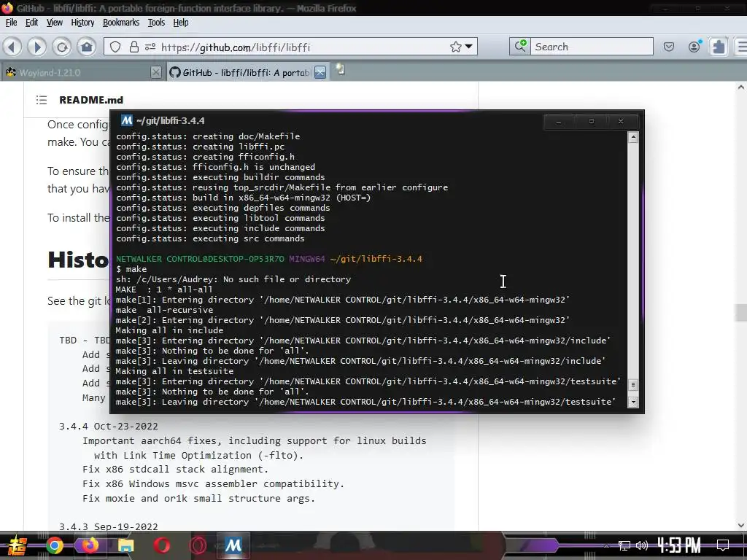Close the Wayland-1.21.0 tab
Image resolution: width=747 pixels, height=560 pixels.
click(156, 72)
